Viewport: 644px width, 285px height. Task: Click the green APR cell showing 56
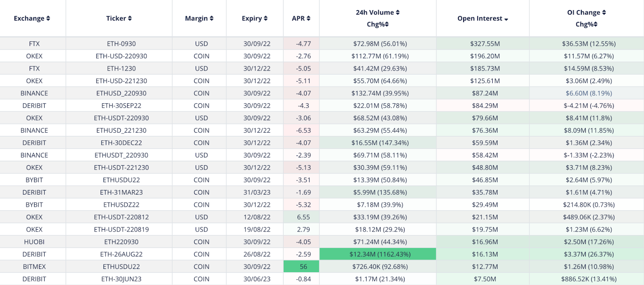coord(301,267)
